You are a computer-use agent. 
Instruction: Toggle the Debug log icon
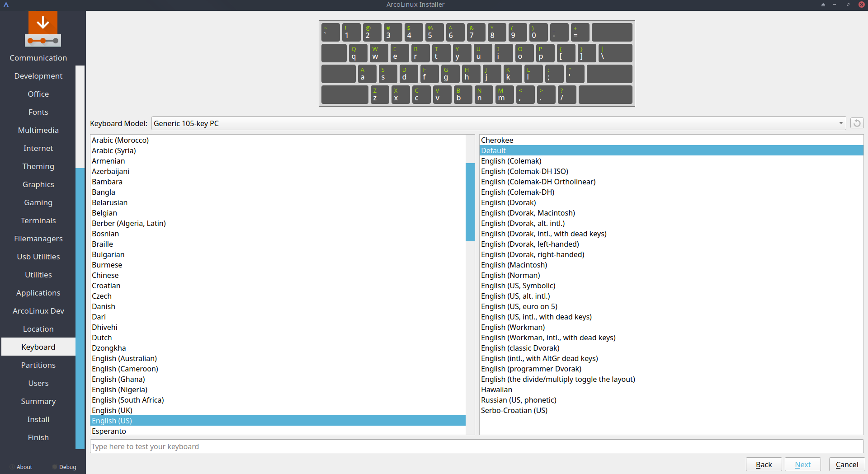[55, 467]
